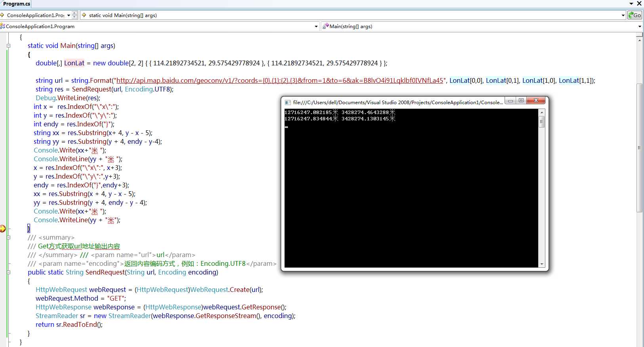Click the console window title path text
The height and width of the screenshot is (347, 644).
[398, 102]
